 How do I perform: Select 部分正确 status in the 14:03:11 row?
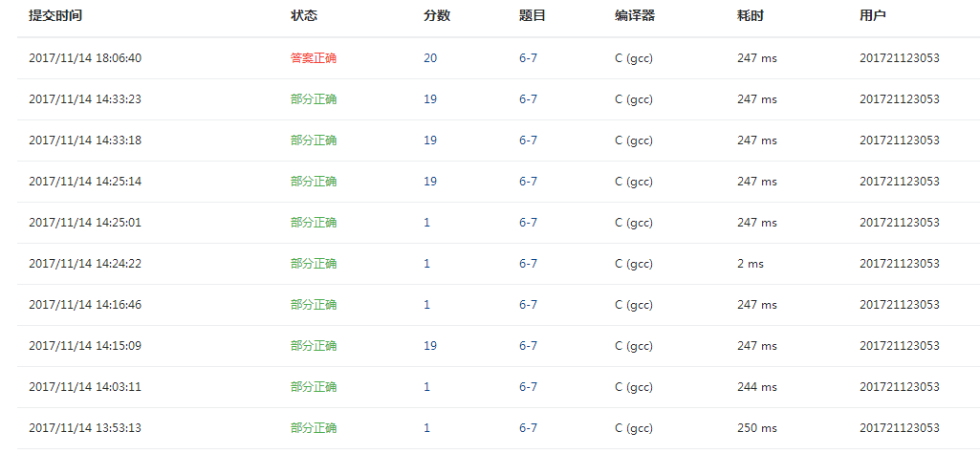(x=314, y=387)
